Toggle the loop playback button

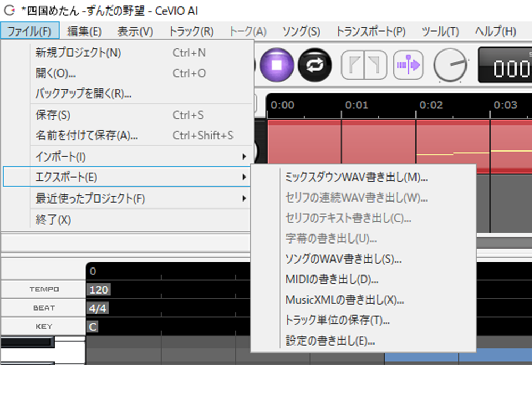[x=314, y=65]
